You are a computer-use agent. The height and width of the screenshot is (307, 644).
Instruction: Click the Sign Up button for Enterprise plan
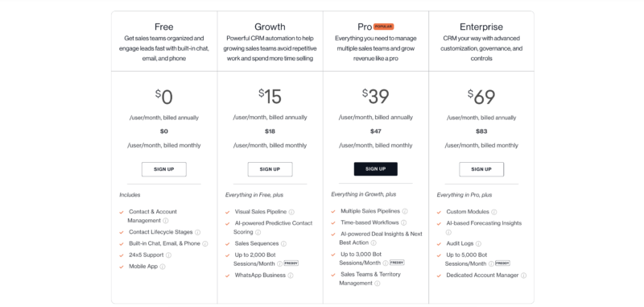481,169
